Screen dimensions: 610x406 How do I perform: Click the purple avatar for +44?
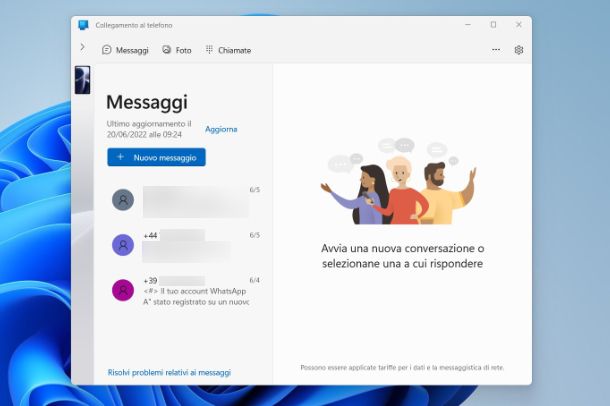pyautogui.click(x=123, y=245)
